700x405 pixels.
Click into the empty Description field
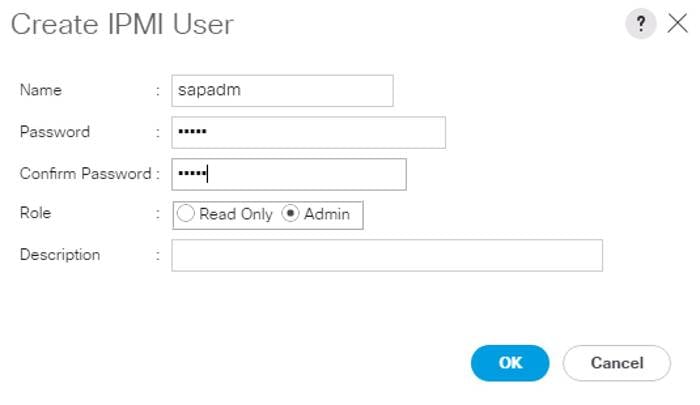click(x=387, y=255)
